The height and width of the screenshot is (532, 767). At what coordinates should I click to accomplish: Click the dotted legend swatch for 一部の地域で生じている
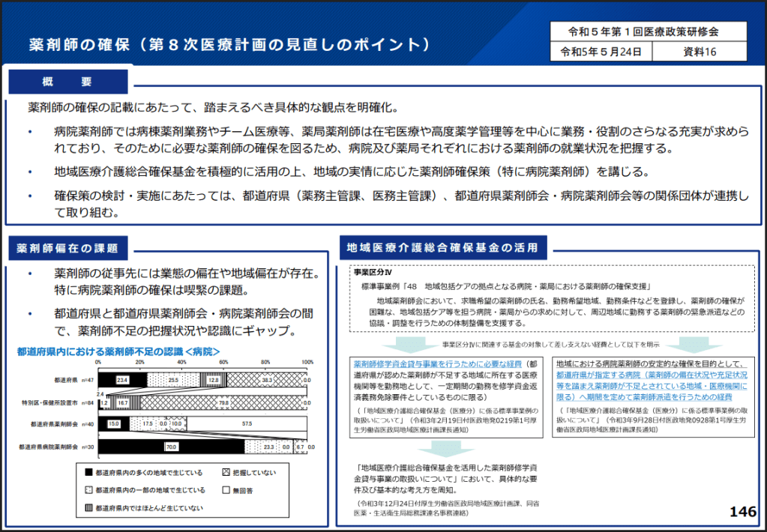[88, 490]
